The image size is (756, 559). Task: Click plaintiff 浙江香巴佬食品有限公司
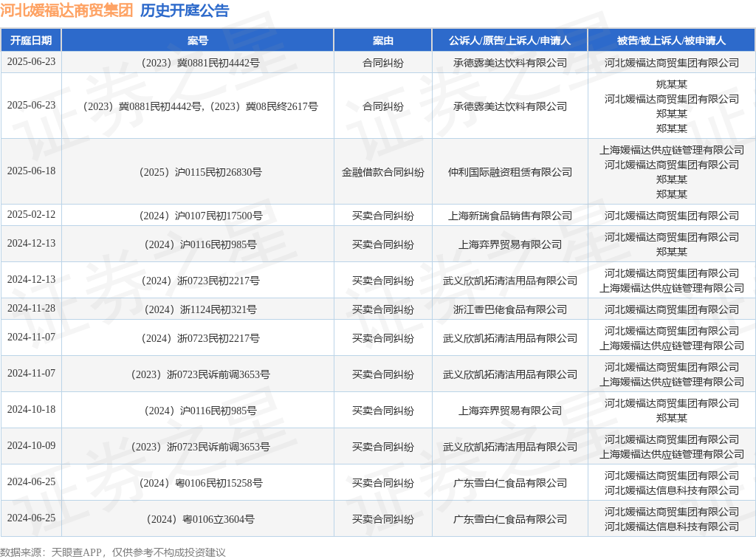click(510, 309)
